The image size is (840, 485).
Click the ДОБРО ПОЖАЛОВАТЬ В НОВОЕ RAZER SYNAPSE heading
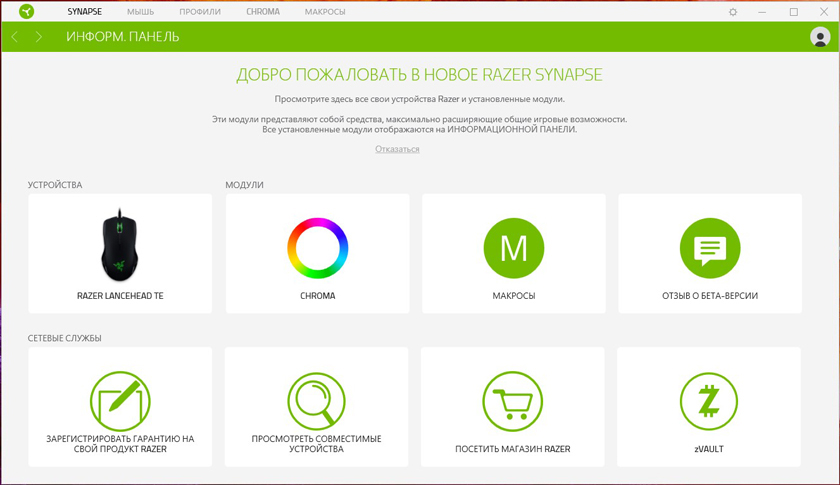coord(419,74)
